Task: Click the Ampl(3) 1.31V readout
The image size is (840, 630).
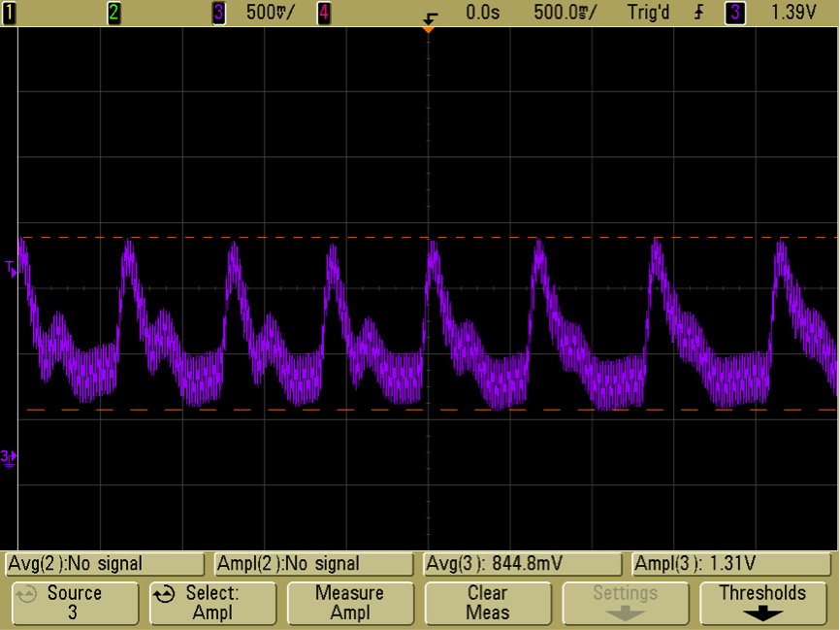Action: click(x=731, y=564)
